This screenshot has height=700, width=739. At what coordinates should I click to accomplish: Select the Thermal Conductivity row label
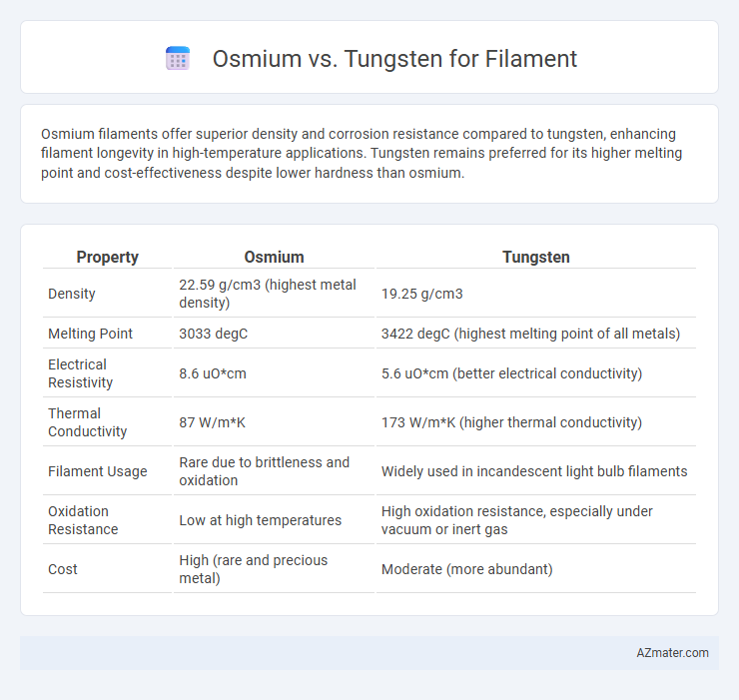87,422
